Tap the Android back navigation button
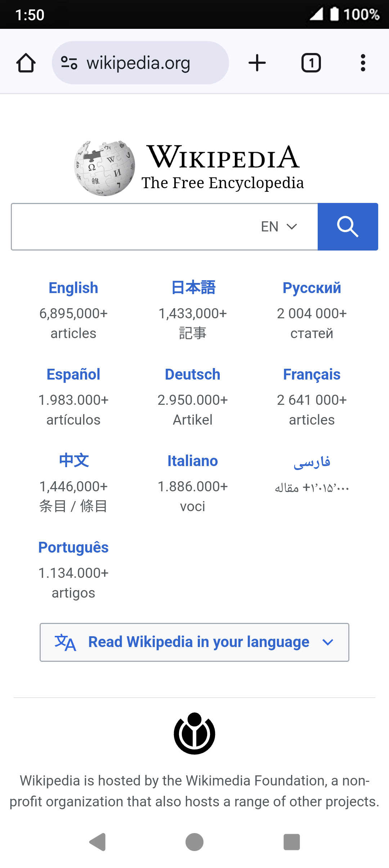Image resolution: width=389 pixels, height=868 pixels. (97, 842)
